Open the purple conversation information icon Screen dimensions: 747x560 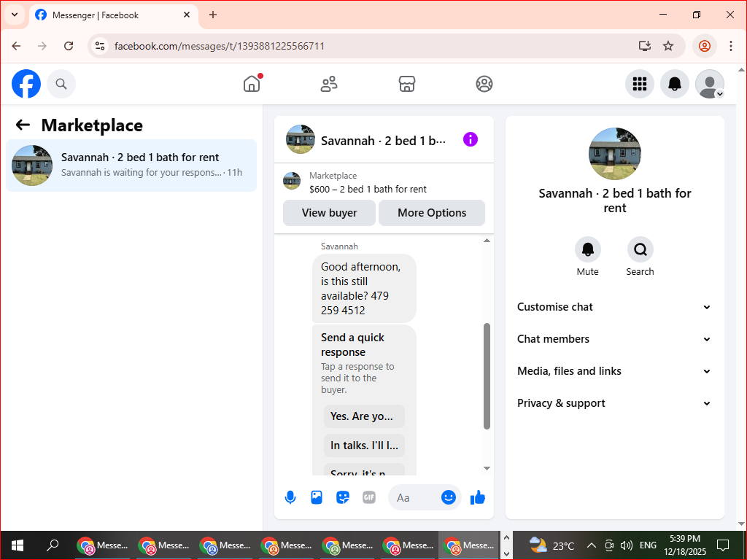tap(471, 139)
